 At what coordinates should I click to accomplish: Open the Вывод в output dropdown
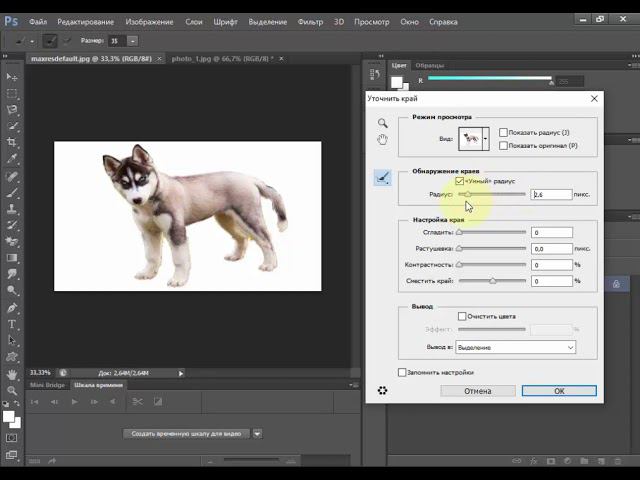click(516, 347)
